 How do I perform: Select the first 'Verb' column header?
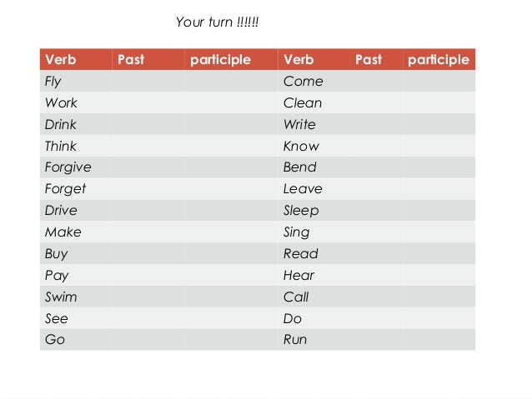coord(76,59)
